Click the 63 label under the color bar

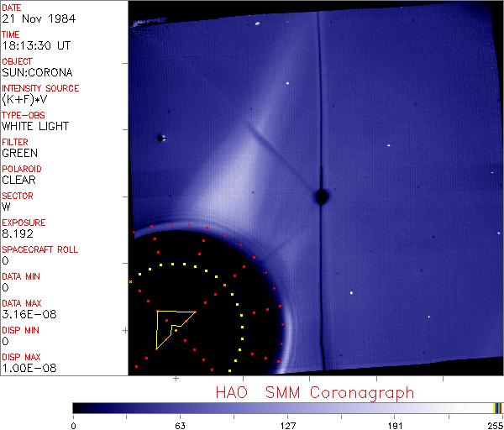point(181,426)
